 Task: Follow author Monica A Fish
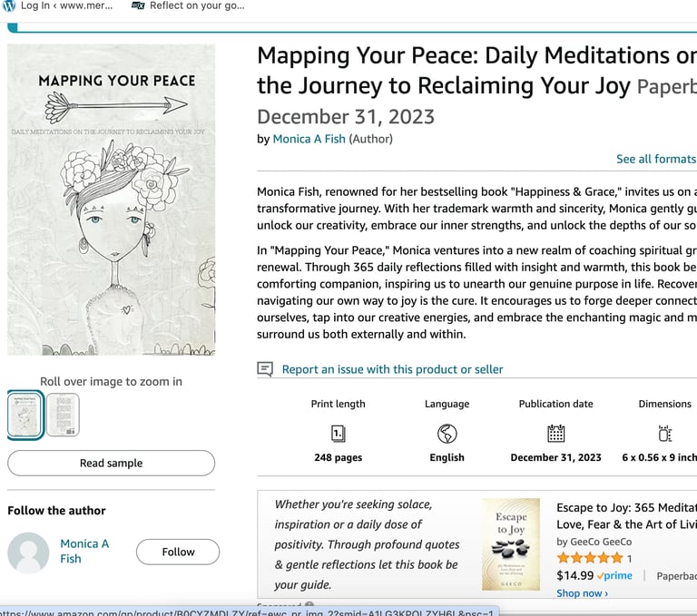click(x=178, y=552)
